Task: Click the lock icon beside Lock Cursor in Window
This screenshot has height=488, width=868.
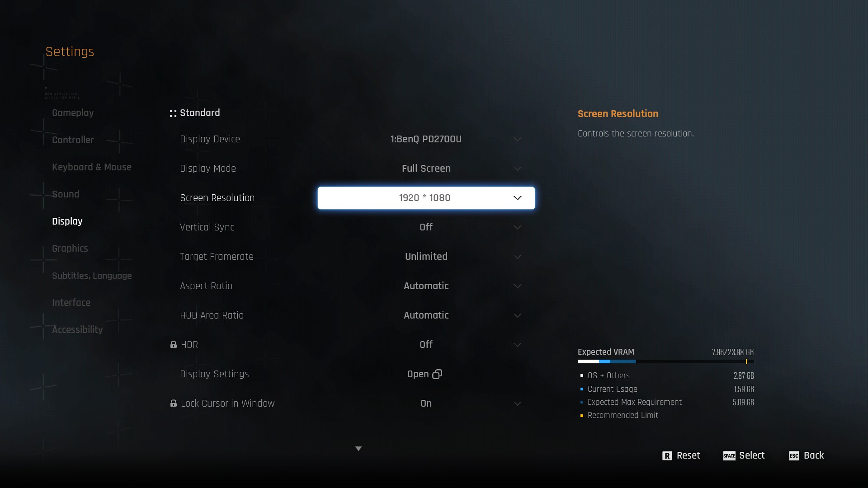Action: click(x=173, y=403)
